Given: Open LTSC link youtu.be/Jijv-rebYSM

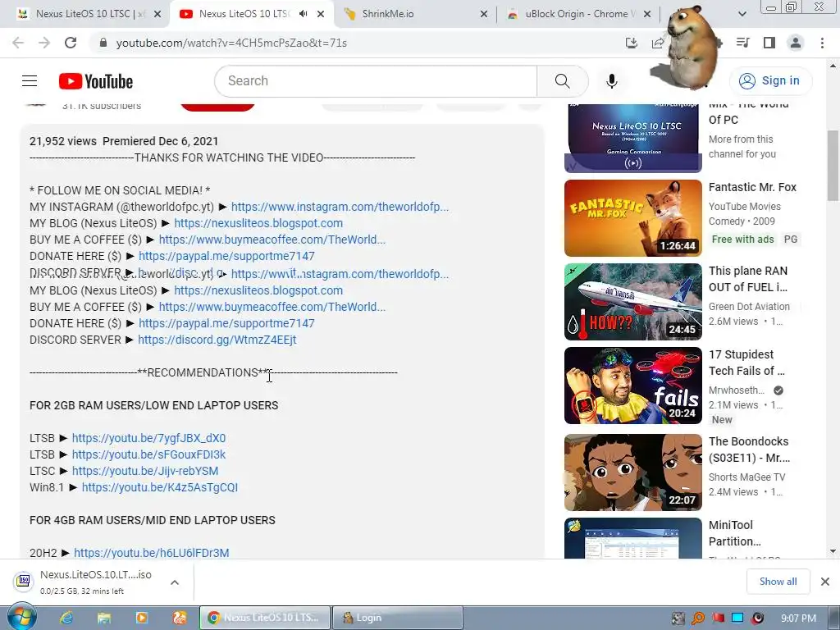Looking at the screenshot, I should (145, 471).
